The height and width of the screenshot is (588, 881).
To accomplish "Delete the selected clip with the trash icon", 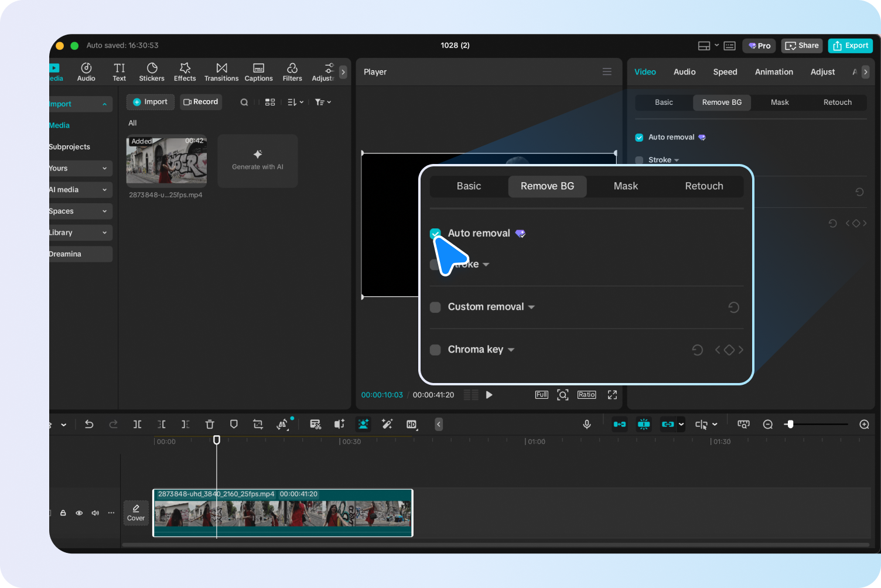I will tap(210, 424).
